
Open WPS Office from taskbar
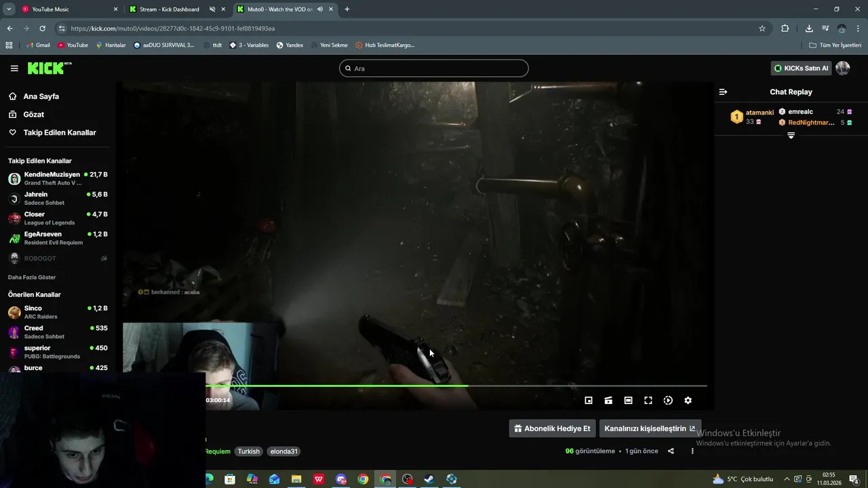click(319, 479)
